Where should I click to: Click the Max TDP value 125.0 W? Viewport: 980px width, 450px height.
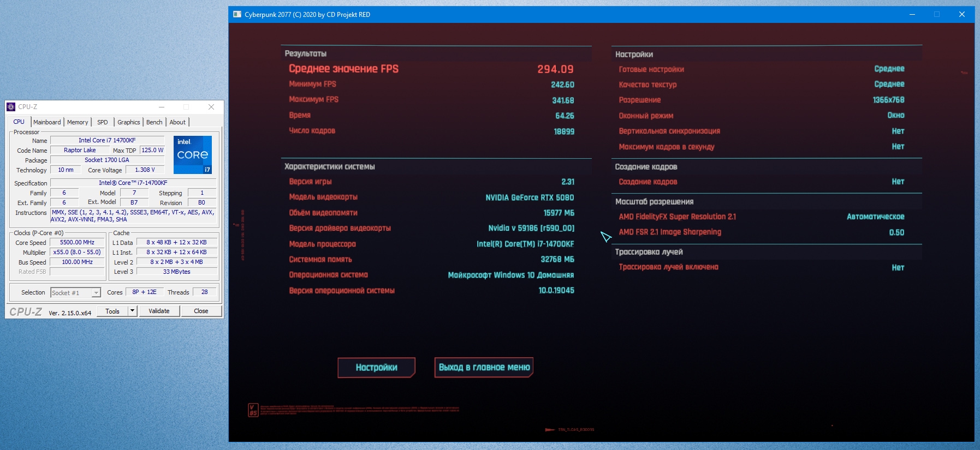152,150
